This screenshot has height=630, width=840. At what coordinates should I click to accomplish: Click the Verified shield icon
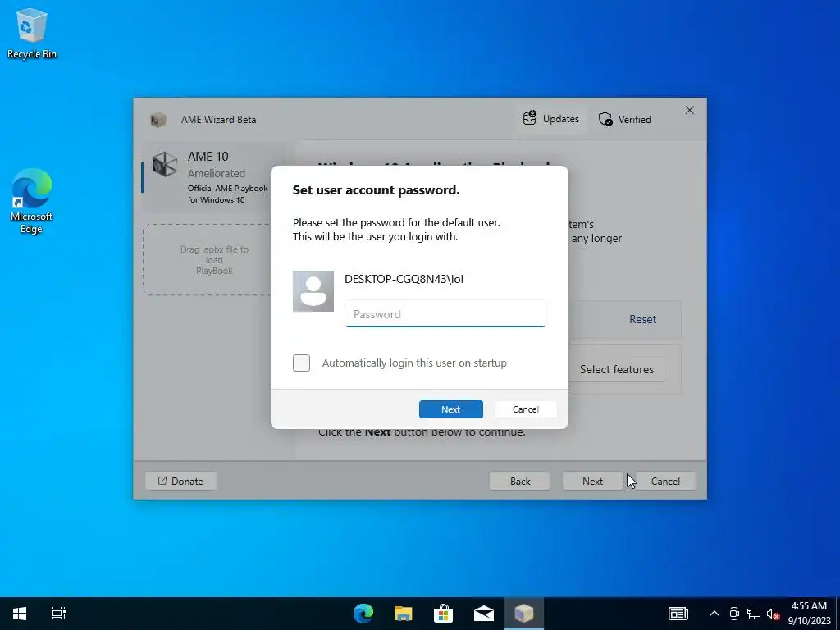[605, 119]
